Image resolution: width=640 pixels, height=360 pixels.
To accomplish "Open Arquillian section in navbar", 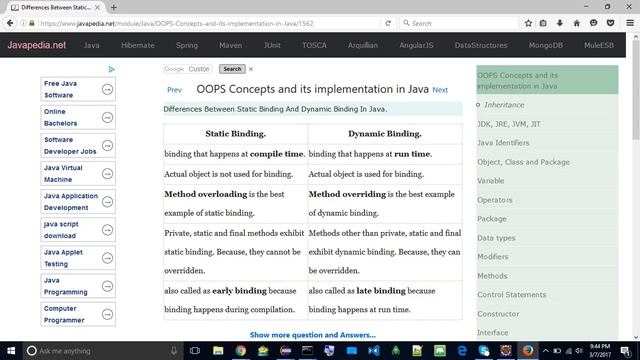I will coord(363,45).
